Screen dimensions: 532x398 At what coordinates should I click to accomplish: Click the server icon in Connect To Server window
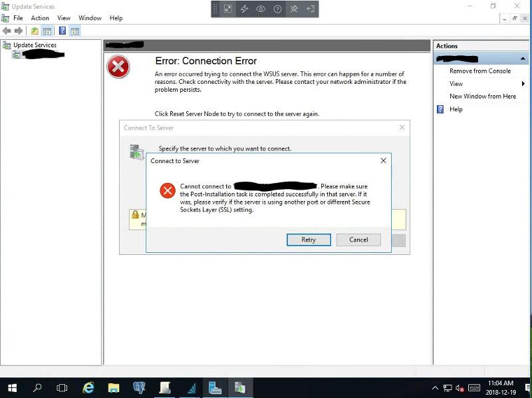click(137, 152)
